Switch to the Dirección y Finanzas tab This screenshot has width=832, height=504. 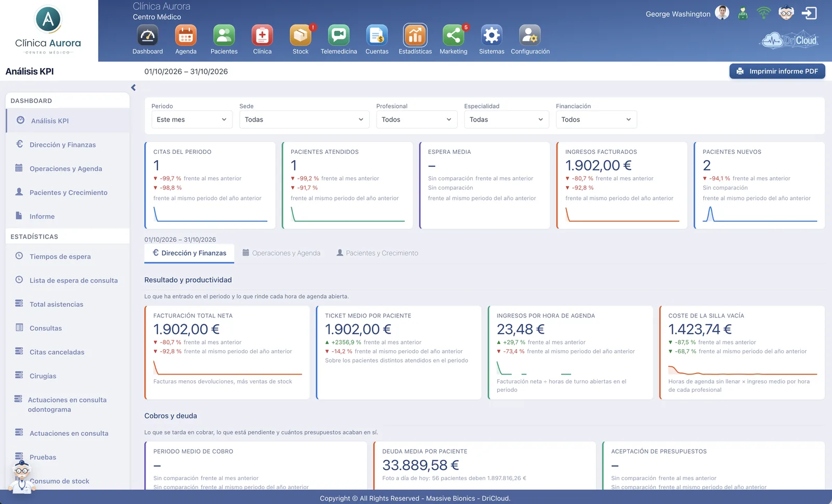pyautogui.click(x=189, y=253)
